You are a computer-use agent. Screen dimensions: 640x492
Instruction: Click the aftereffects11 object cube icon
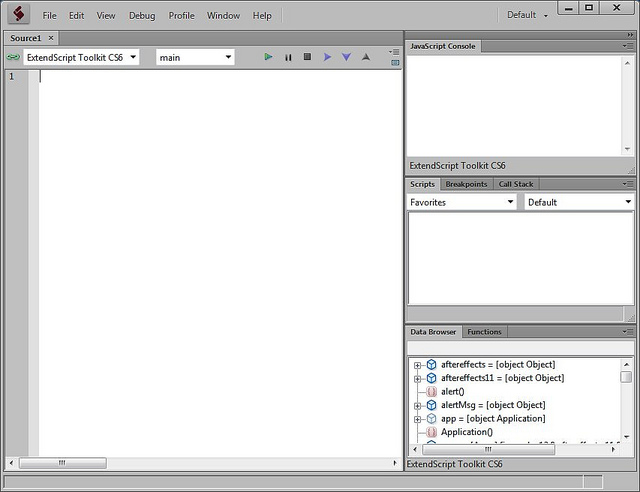(x=431, y=378)
